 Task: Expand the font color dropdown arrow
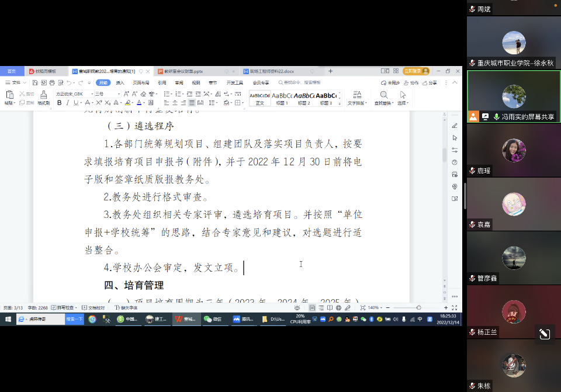(x=144, y=102)
